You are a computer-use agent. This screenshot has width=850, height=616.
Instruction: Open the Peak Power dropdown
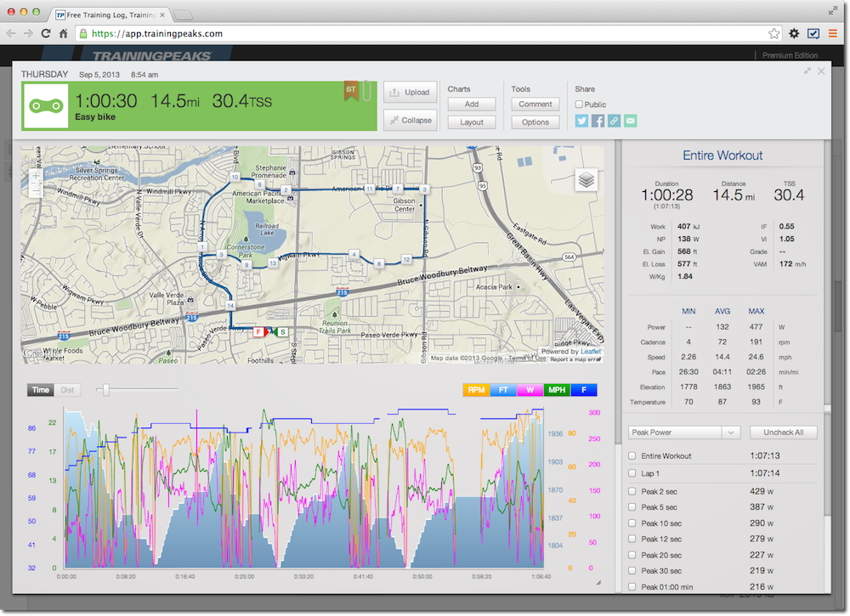(684, 432)
